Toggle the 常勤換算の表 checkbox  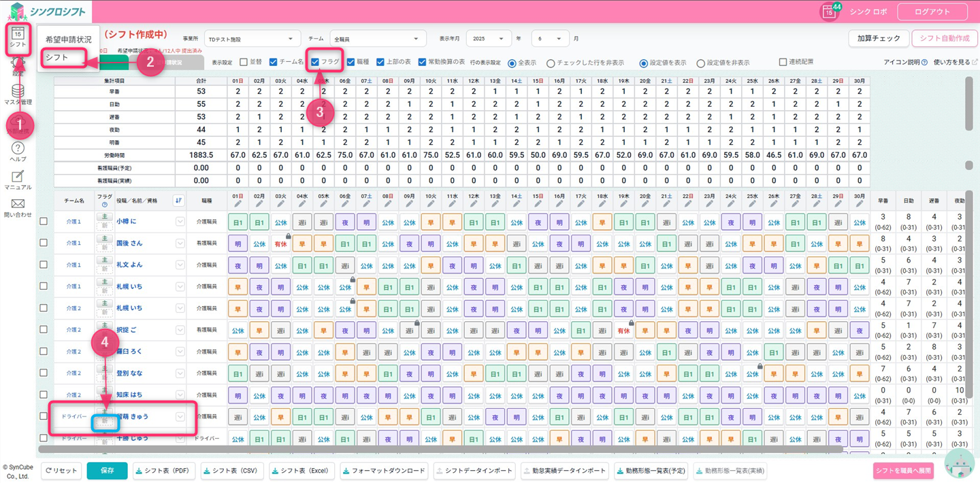tap(422, 62)
